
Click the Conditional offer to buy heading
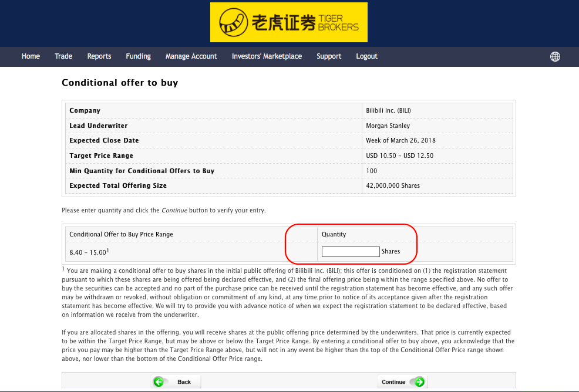[120, 83]
